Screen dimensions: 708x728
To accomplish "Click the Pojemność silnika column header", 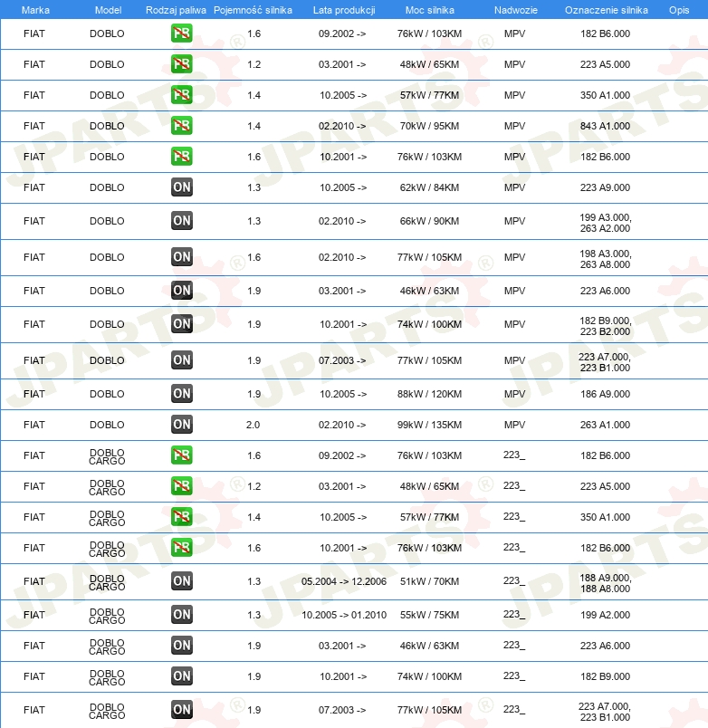I will [x=253, y=10].
